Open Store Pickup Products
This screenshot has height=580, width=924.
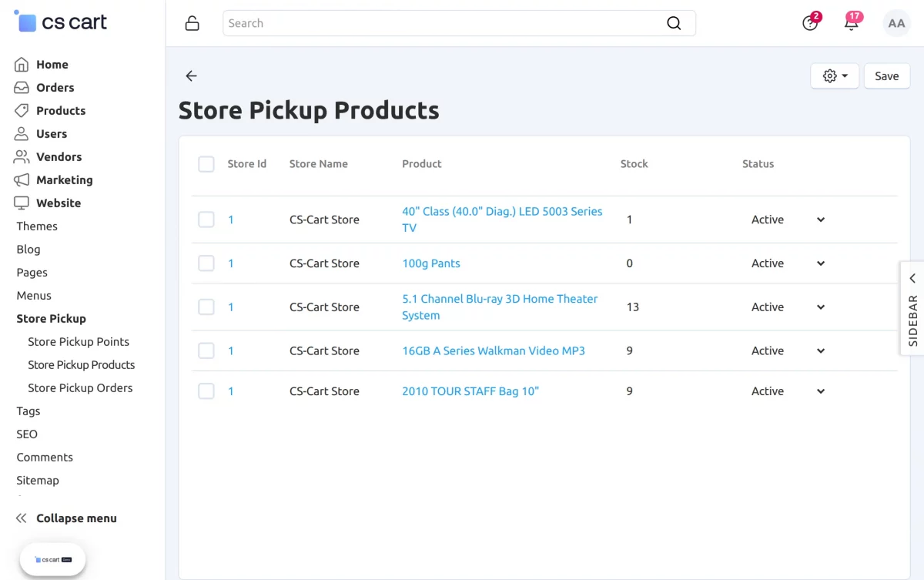pyautogui.click(x=82, y=365)
